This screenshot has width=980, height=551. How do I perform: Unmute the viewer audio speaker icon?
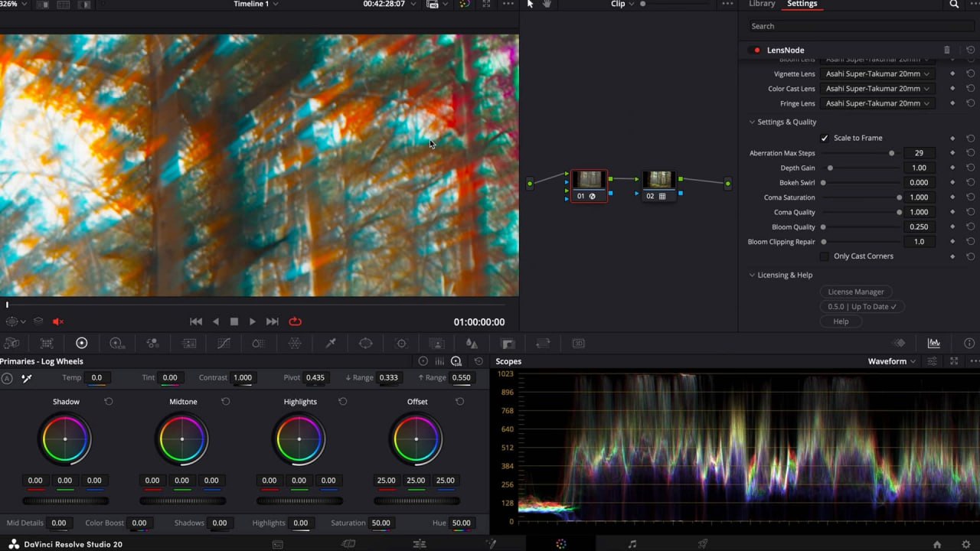tap(57, 322)
